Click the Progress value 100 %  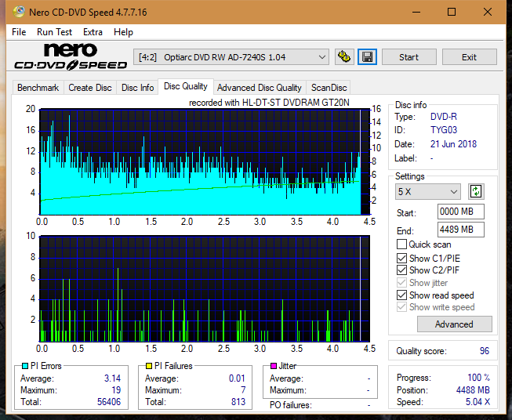click(479, 378)
